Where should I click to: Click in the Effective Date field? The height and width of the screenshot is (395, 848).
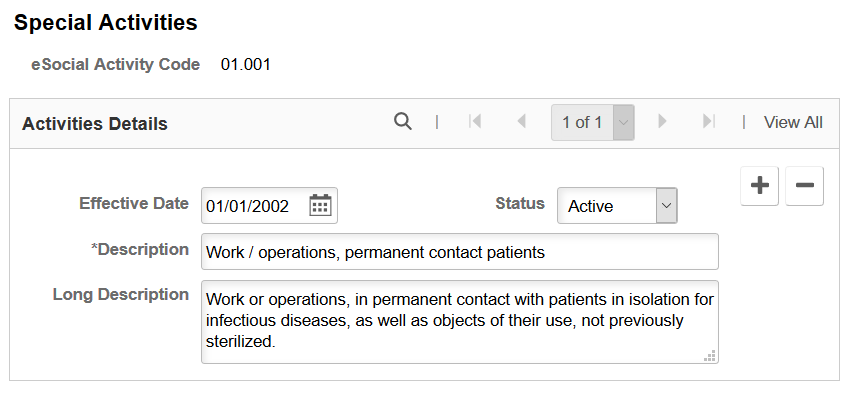(254, 206)
